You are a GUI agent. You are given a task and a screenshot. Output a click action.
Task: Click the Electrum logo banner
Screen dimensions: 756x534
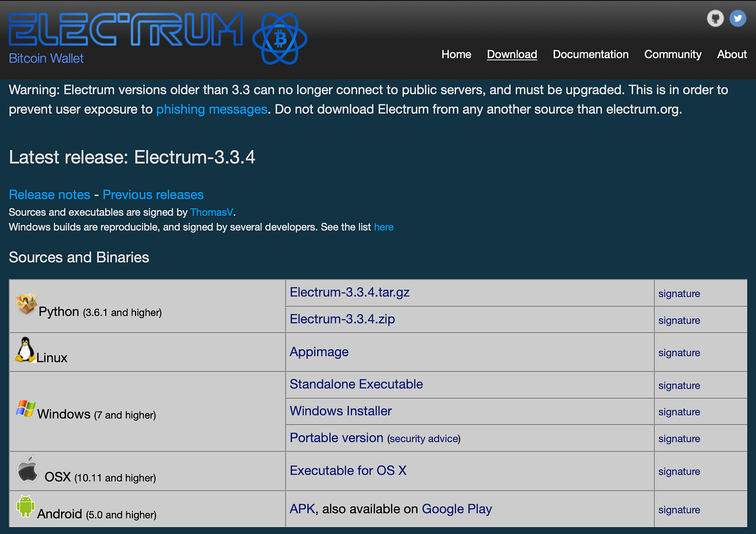[126, 30]
